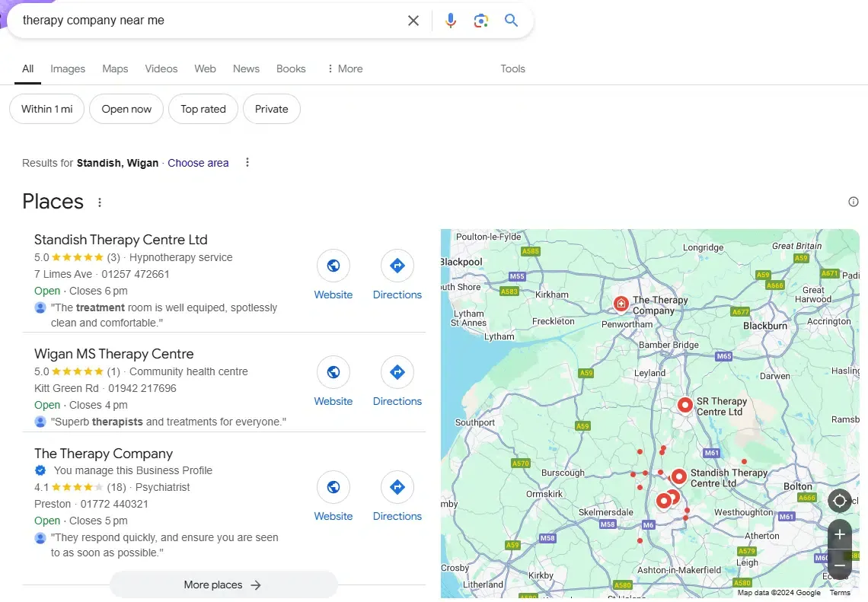Open Places section three-dot options menu
The width and height of the screenshot is (868, 602).
pos(99,202)
